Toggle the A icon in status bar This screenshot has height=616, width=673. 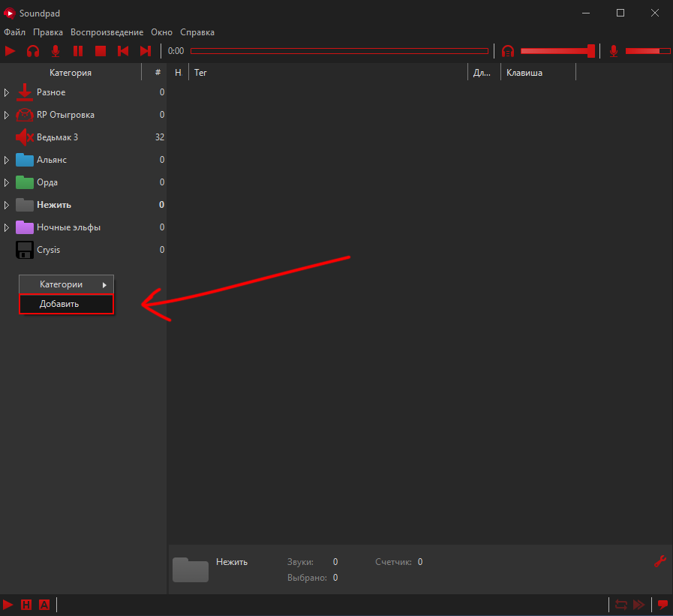[x=44, y=605]
